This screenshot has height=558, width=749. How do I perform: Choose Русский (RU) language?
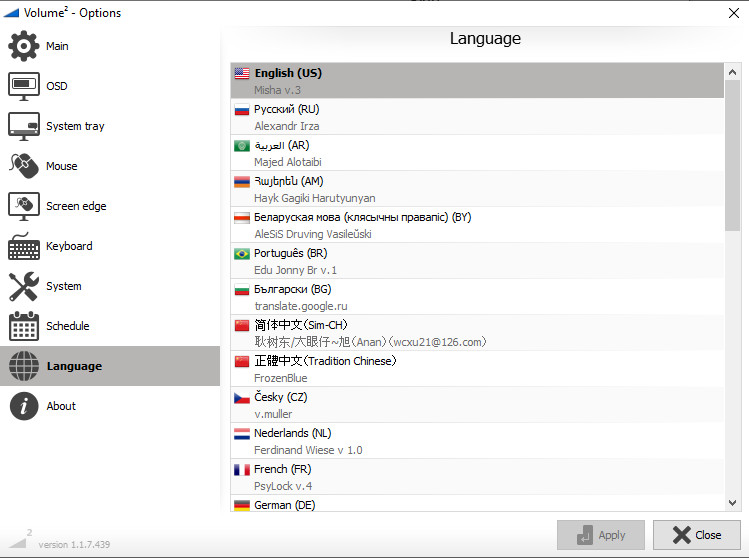click(286, 109)
